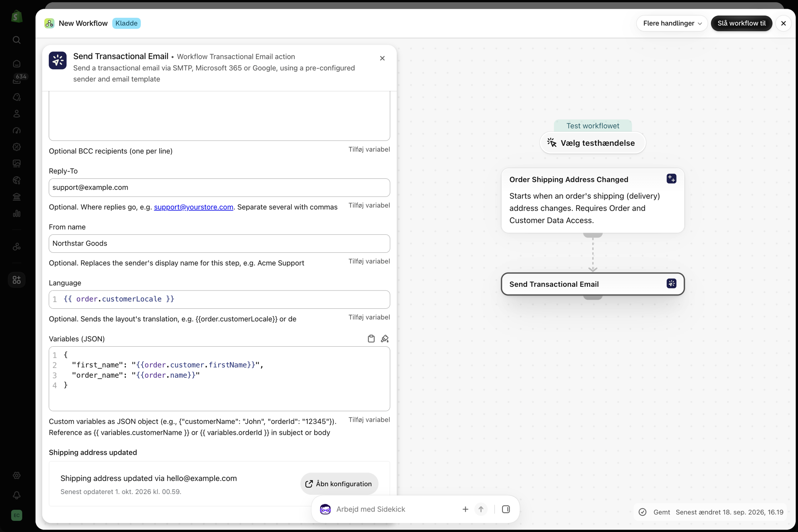Viewport: 798px width, 532px height.
Task: Open Products tag icon in sidebar
Action: coord(17,97)
